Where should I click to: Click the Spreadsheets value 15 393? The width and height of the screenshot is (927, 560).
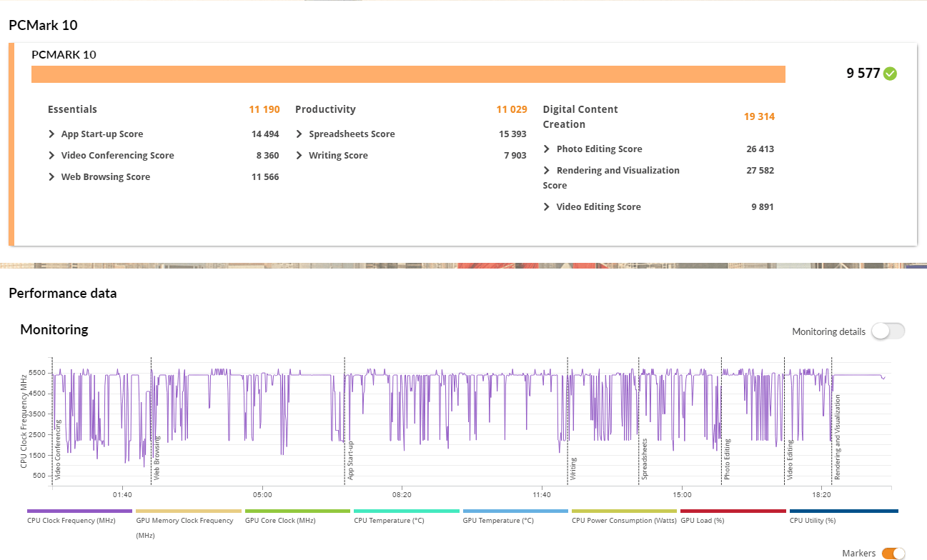click(x=512, y=134)
